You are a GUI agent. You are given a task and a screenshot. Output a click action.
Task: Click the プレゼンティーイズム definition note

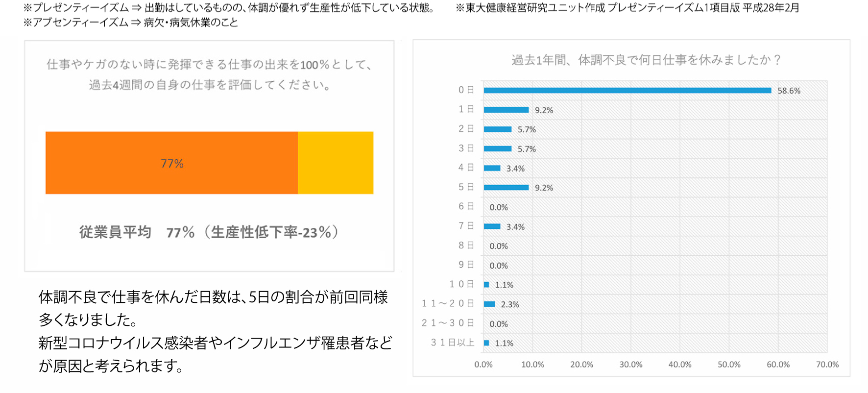pyautogui.click(x=229, y=8)
